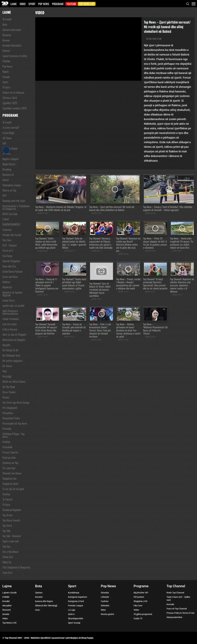Open Dancing with the Stars programme
Screen dimensions: 197x644
pyautogui.click(x=14, y=201)
